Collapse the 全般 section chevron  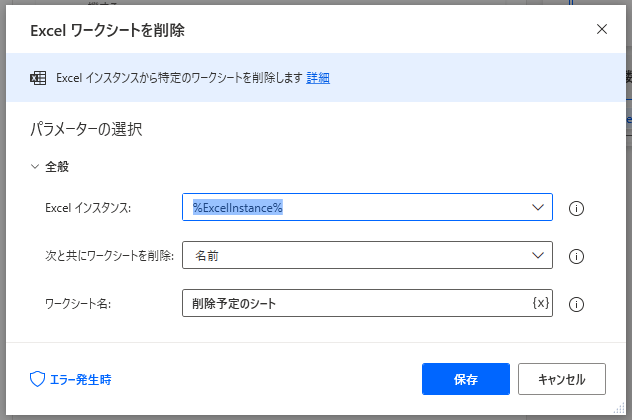click(x=36, y=167)
